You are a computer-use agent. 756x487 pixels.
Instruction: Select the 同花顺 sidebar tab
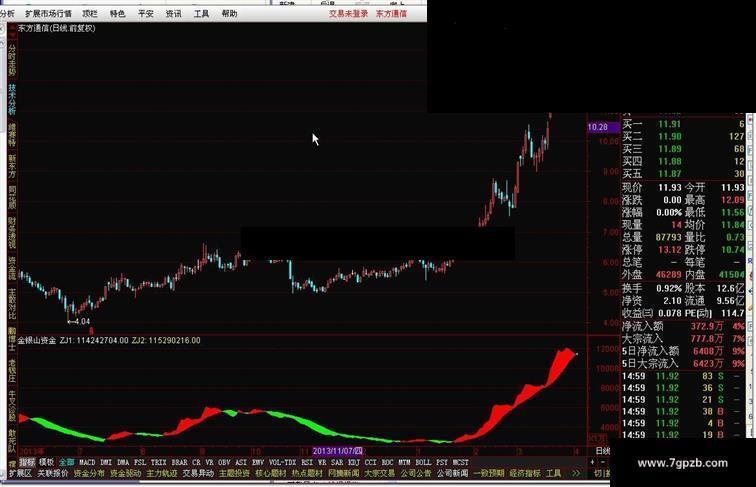[12, 198]
